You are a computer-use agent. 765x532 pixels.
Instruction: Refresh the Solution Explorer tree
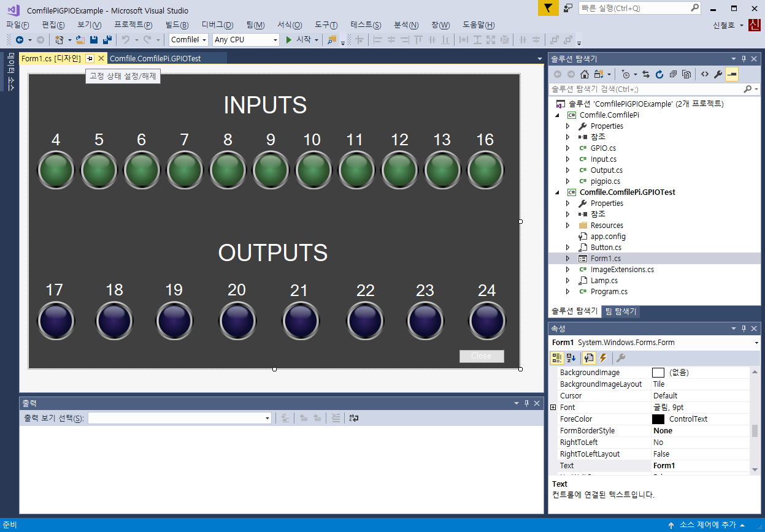pos(659,74)
